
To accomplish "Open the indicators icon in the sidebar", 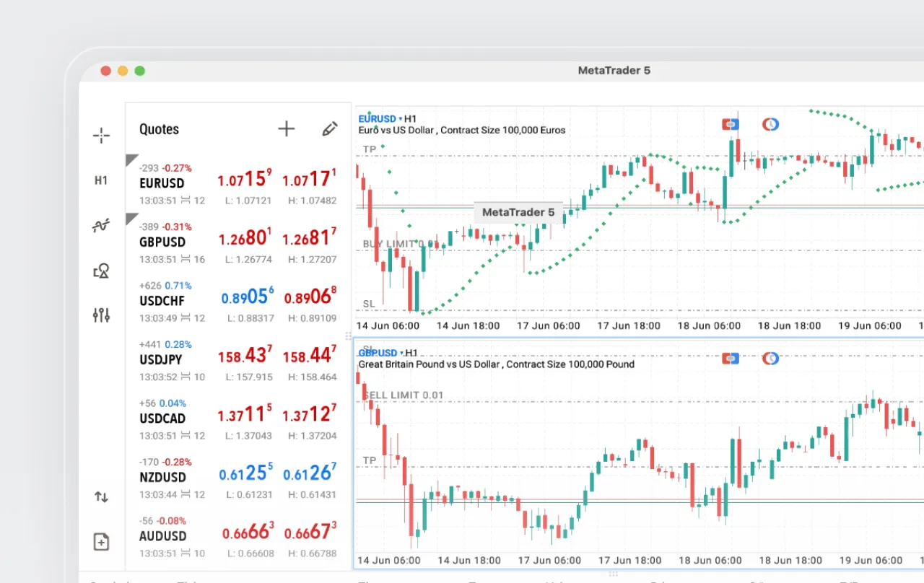I will 101,226.
